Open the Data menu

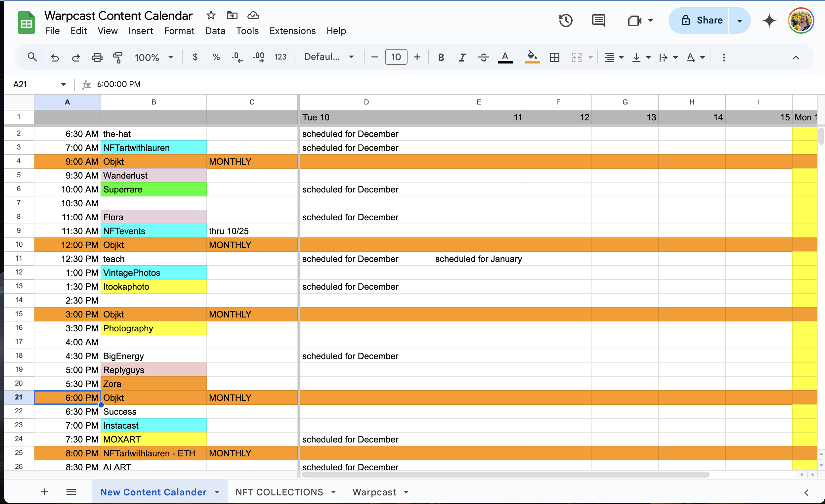[215, 31]
